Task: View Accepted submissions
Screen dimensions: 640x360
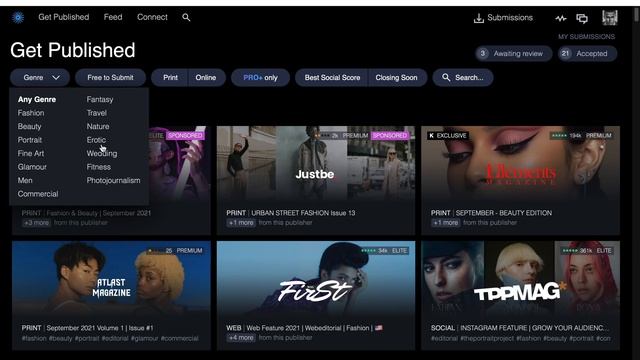Action: (x=587, y=53)
